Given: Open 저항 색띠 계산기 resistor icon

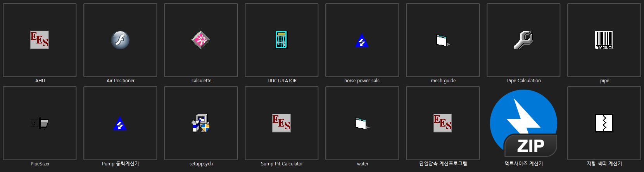Looking at the screenshot, I should 604,123.
